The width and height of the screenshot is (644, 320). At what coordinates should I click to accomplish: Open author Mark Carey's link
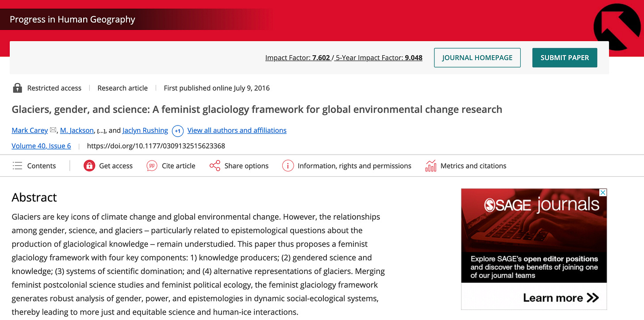(x=30, y=130)
